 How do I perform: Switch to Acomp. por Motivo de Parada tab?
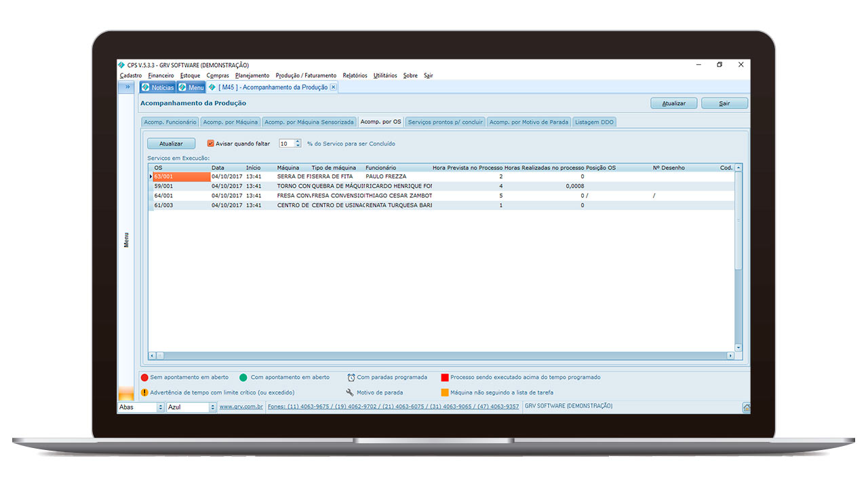click(x=529, y=122)
